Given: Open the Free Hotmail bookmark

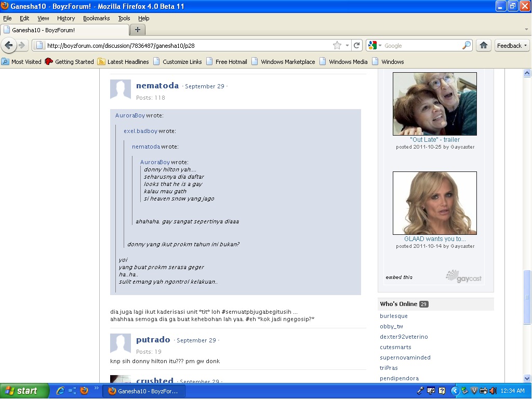Looking at the screenshot, I should (227, 62).
